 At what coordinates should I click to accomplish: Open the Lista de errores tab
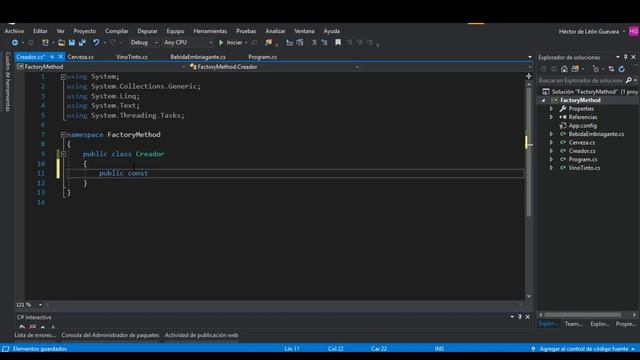(35, 335)
